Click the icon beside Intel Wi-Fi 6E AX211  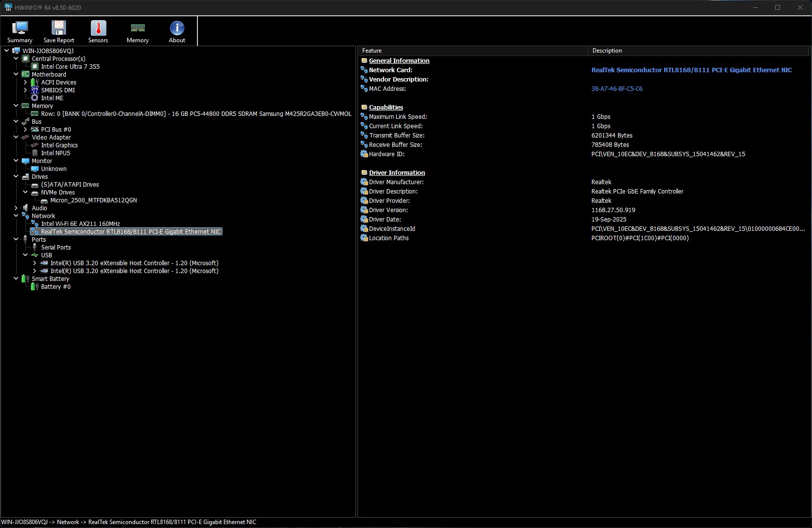35,224
